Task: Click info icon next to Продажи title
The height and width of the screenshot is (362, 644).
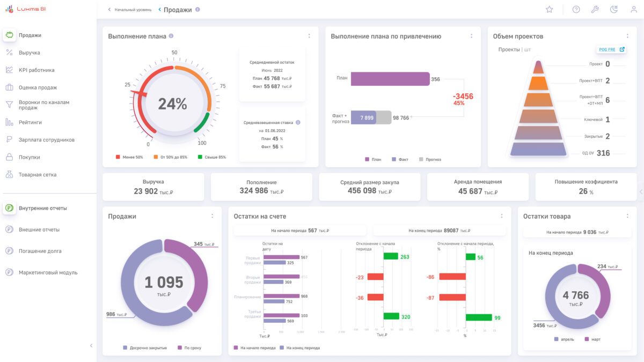Action: pyautogui.click(x=198, y=10)
